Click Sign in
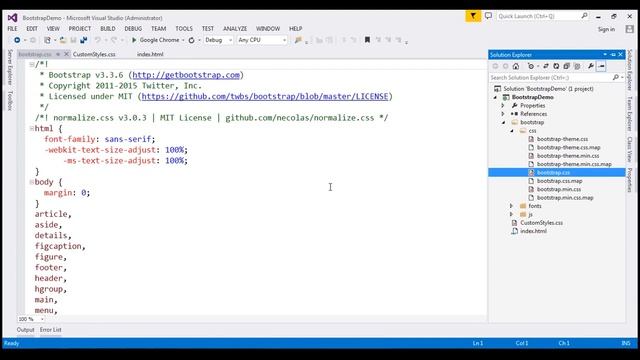 coord(606,29)
